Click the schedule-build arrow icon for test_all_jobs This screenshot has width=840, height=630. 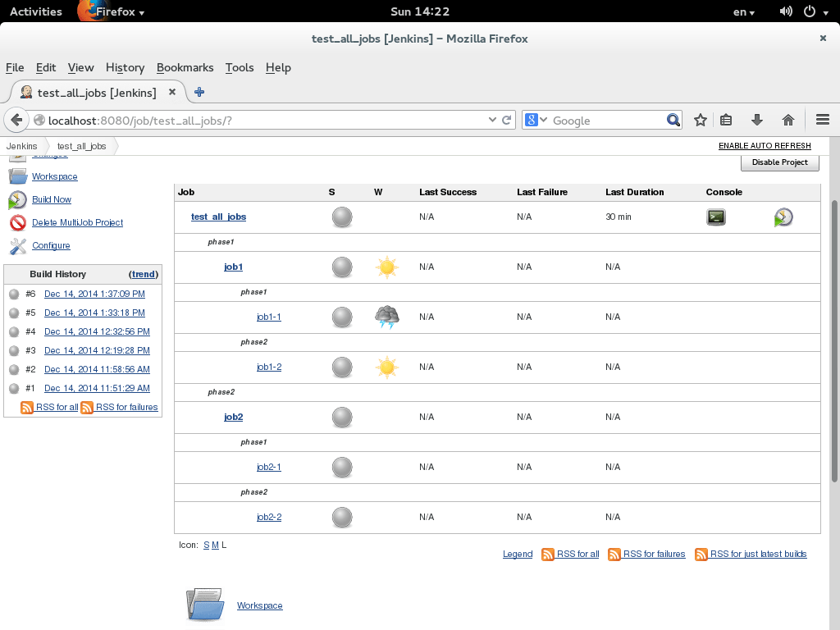pos(783,217)
